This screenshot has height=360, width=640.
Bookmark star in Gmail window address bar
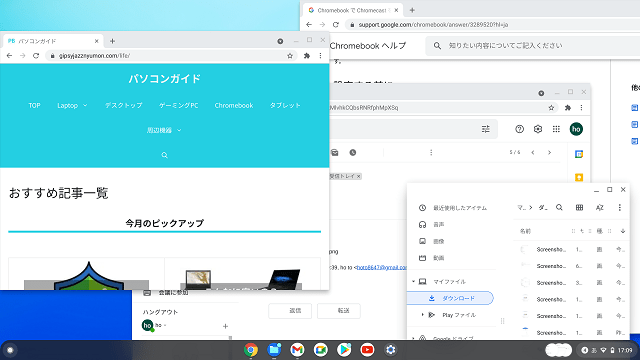click(551, 108)
